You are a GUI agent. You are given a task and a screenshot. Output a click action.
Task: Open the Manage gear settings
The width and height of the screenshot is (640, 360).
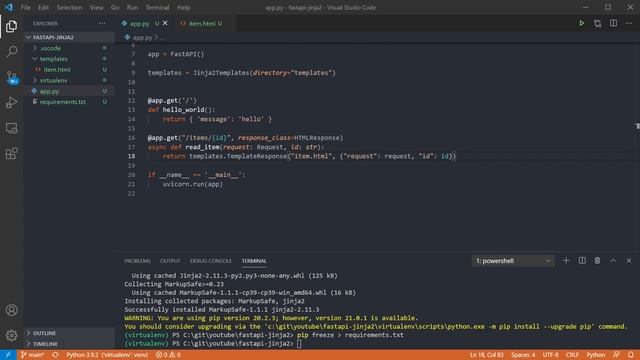pyautogui.click(x=11, y=336)
